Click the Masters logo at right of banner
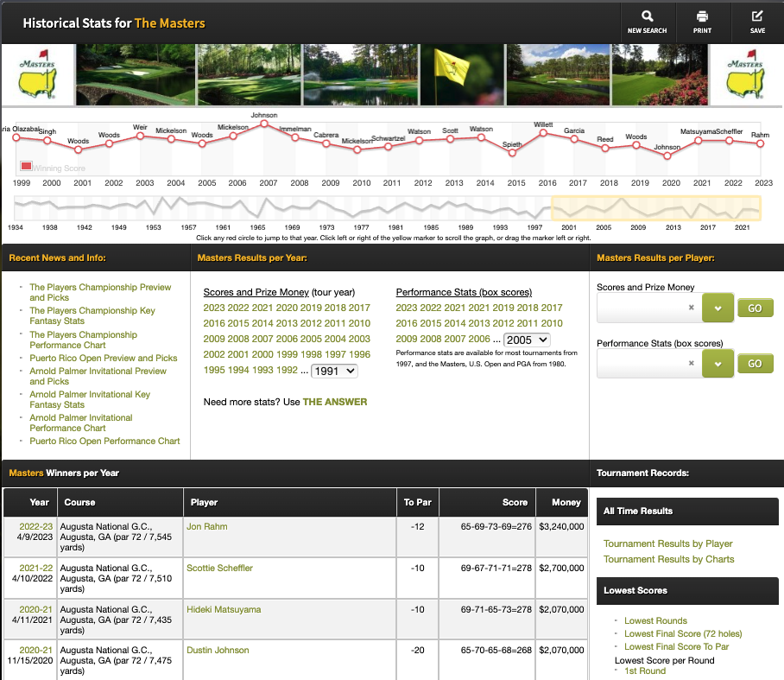Viewport: 784px width, 680px height. (x=745, y=74)
